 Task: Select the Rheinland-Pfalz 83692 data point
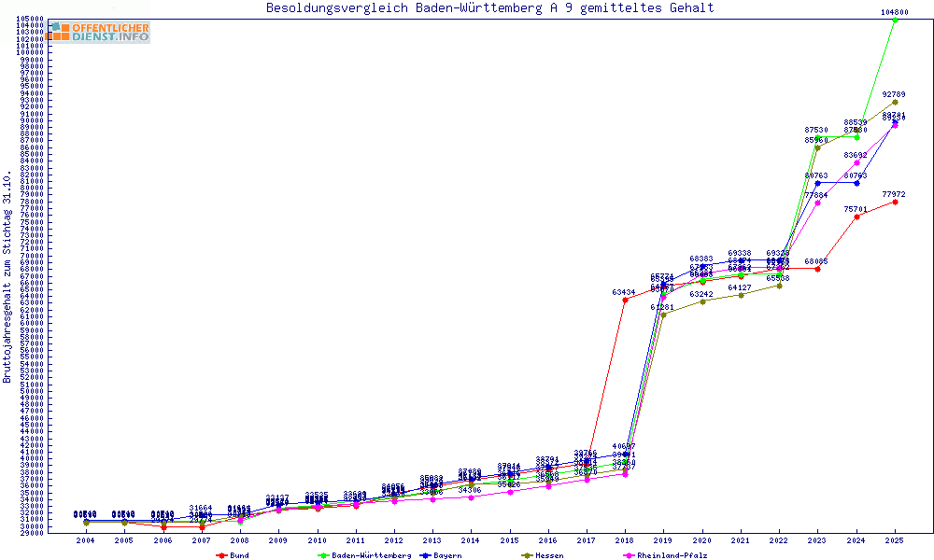coord(856,162)
